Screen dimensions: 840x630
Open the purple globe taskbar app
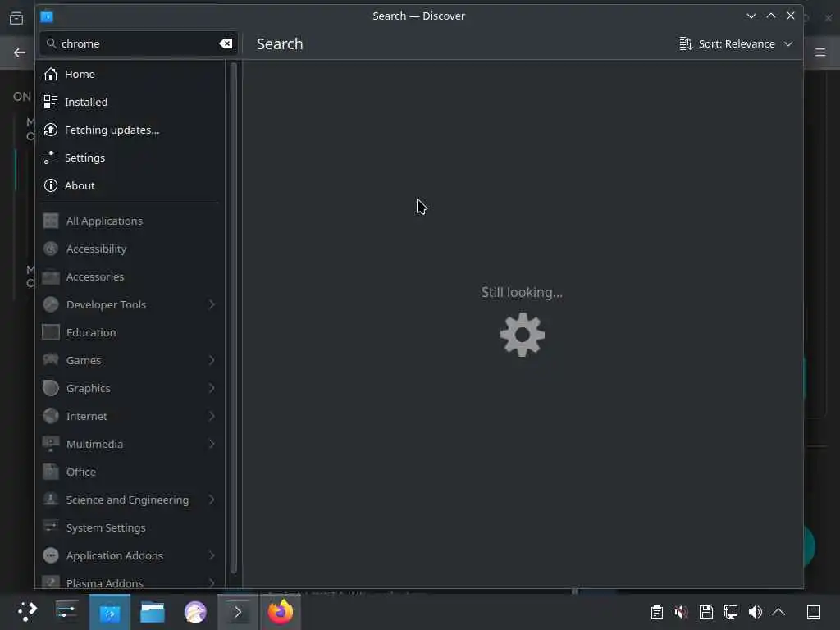(x=195, y=612)
